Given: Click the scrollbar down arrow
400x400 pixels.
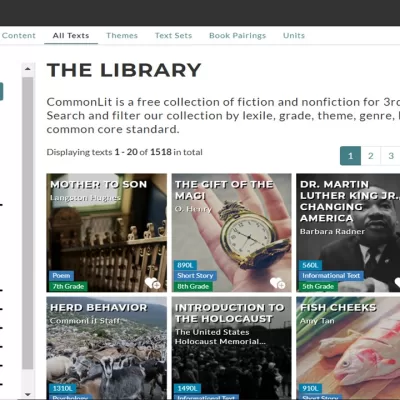Looking at the screenshot, I should (x=28, y=394).
